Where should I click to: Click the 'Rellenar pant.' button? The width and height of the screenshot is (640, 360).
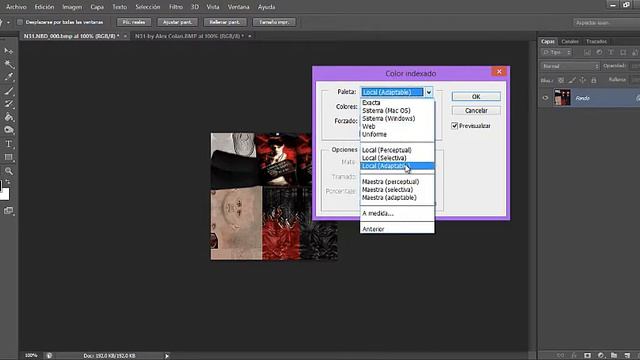[224, 22]
